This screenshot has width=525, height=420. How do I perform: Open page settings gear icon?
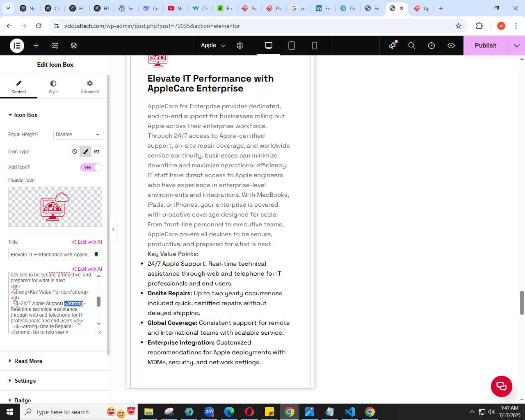(x=240, y=46)
